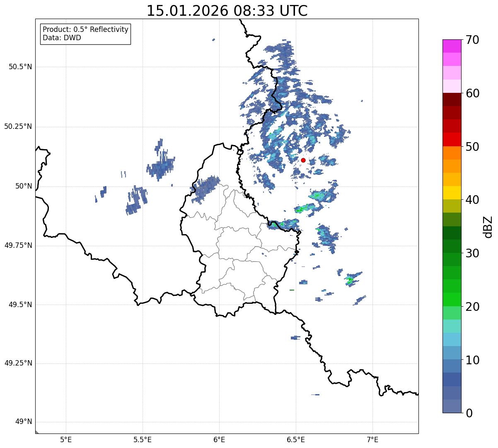Click the 50.25°N latitude label
Viewport: 498px width, 448px height.
tap(18, 127)
